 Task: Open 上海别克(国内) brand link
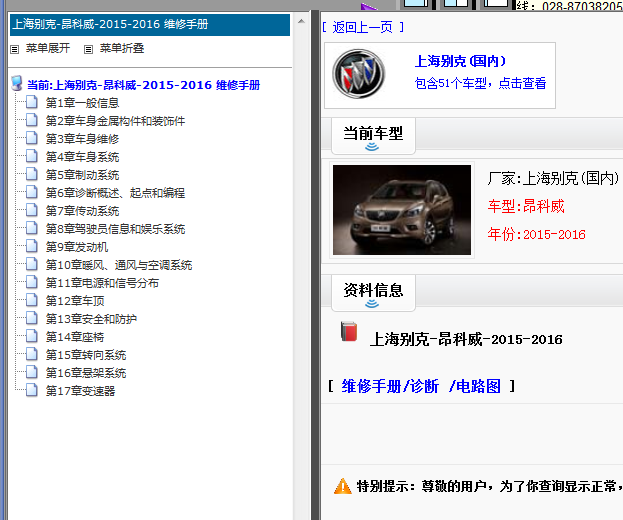point(460,61)
